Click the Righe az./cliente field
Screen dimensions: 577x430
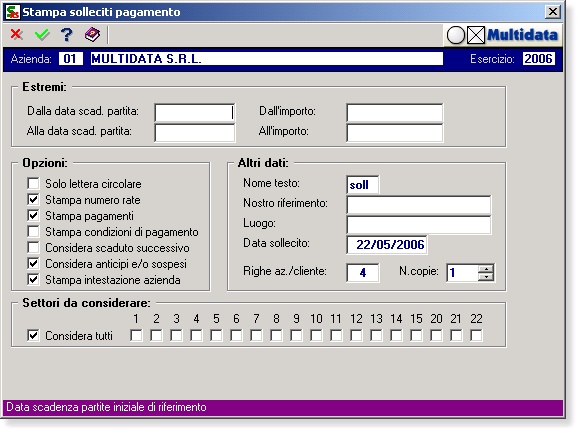363,273
